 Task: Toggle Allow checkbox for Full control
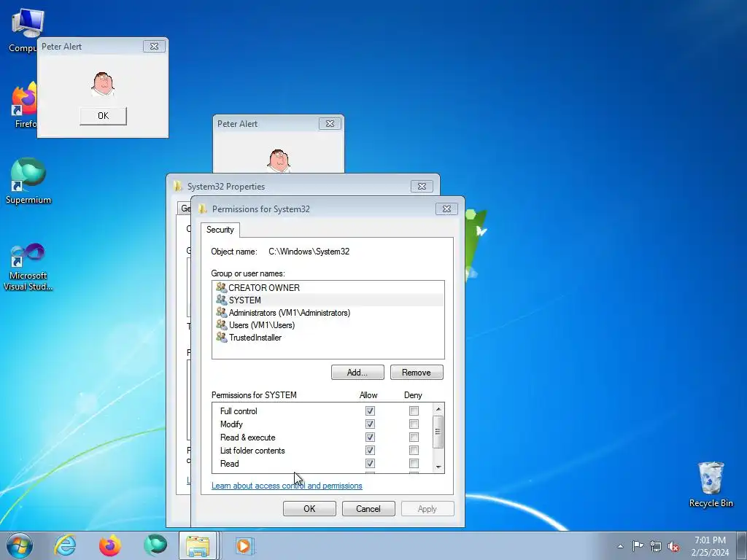[370, 411]
